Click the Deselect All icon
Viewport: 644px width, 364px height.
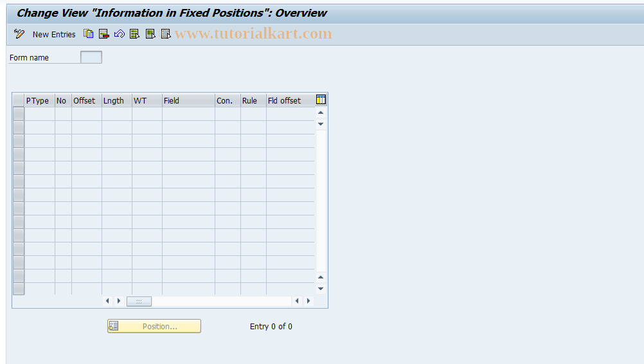[166, 34]
